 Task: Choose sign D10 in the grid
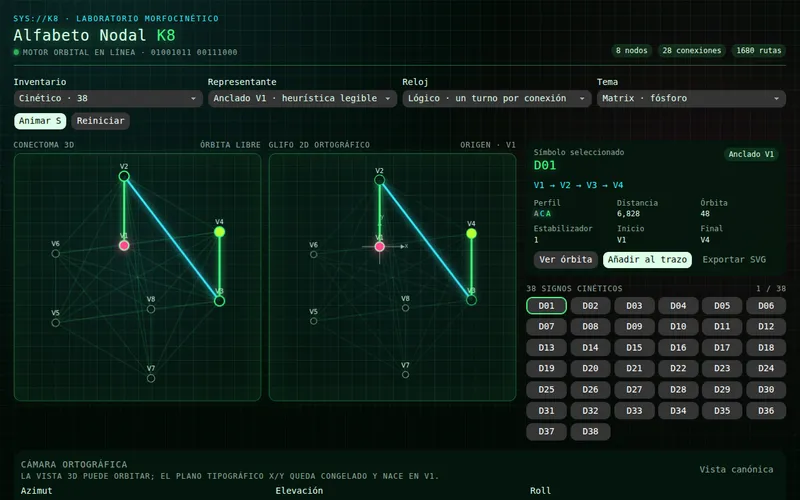coord(678,327)
